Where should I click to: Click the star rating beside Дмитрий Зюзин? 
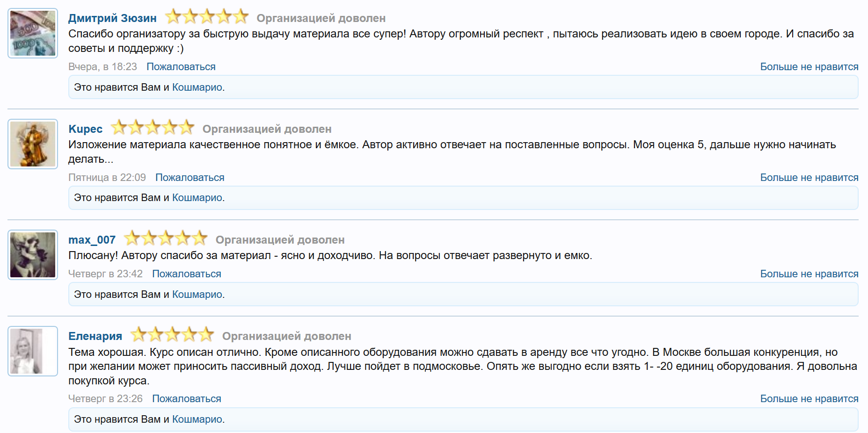click(207, 17)
